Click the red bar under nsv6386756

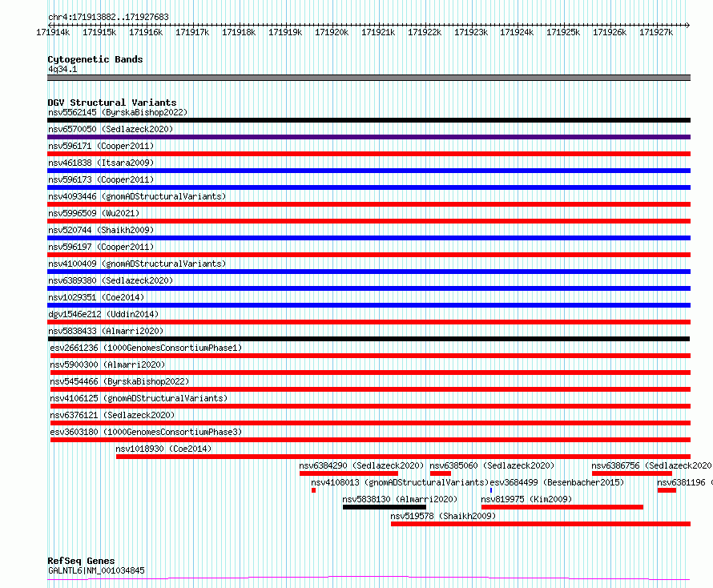coord(632,473)
